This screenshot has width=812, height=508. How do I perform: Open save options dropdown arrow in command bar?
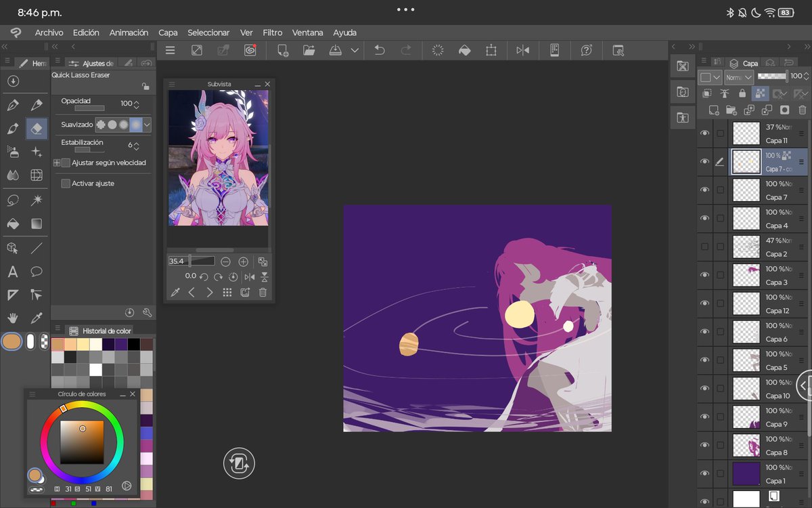[x=355, y=50]
